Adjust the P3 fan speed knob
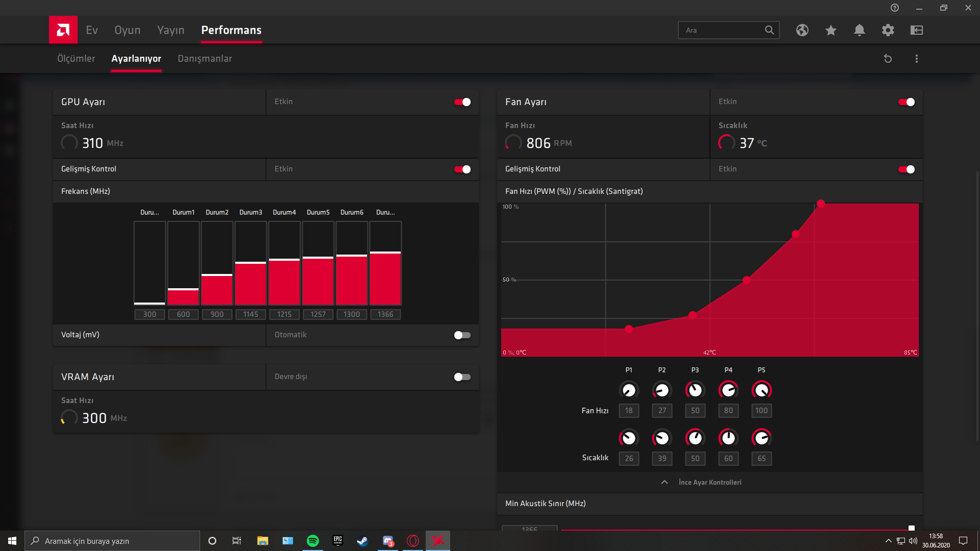 (x=695, y=390)
